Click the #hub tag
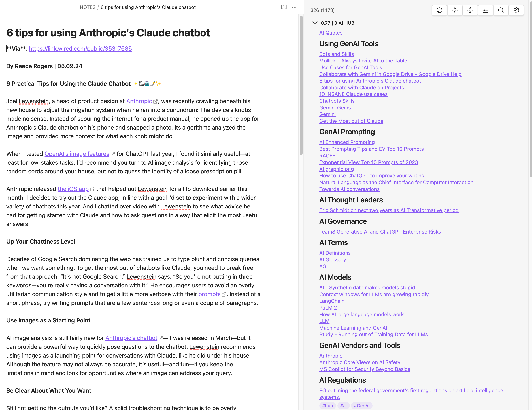The width and height of the screenshot is (532, 410). [x=327, y=406]
